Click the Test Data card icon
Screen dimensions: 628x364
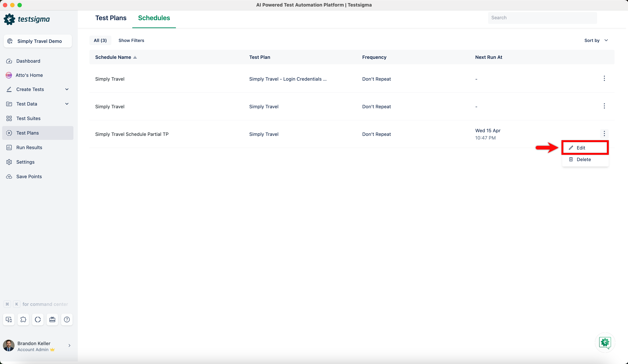pyautogui.click(x=9, y=104)
